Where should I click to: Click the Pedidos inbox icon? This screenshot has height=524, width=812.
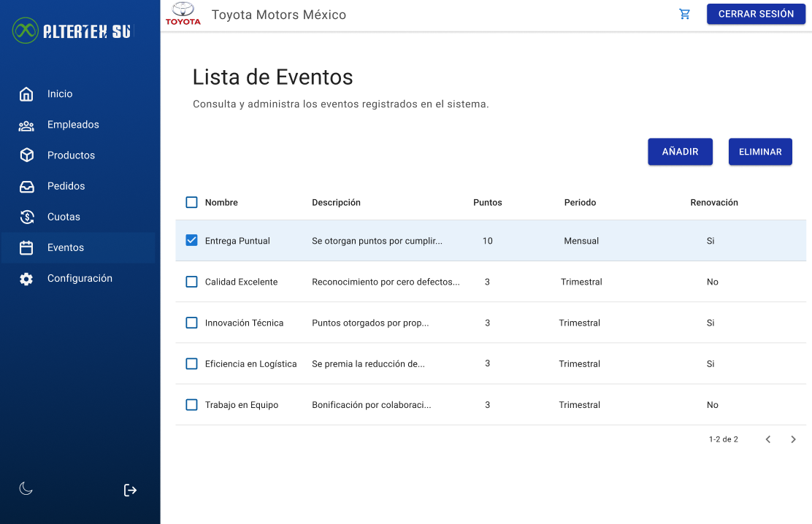pyautogui.click(x=26, y=186)
